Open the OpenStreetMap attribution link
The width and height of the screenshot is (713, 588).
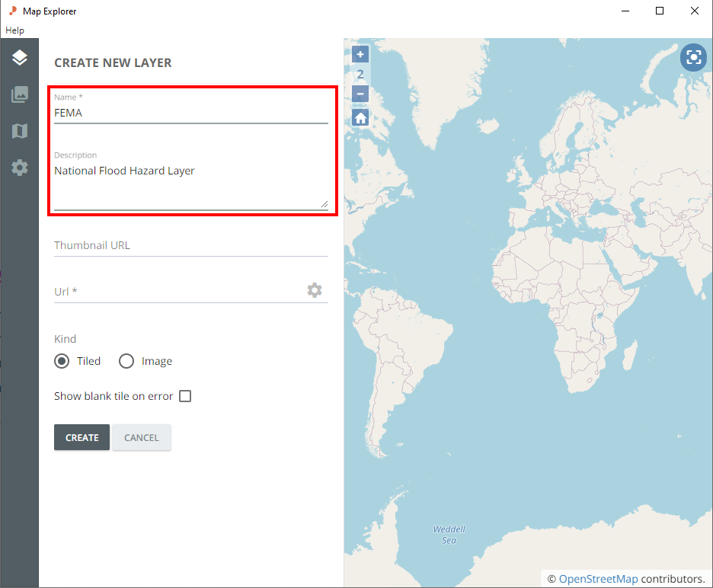click(x=598, y=579)
